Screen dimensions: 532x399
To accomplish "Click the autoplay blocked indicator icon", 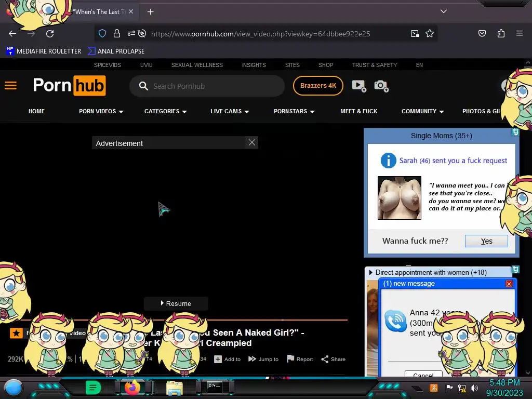I will (x=142, y=33).
